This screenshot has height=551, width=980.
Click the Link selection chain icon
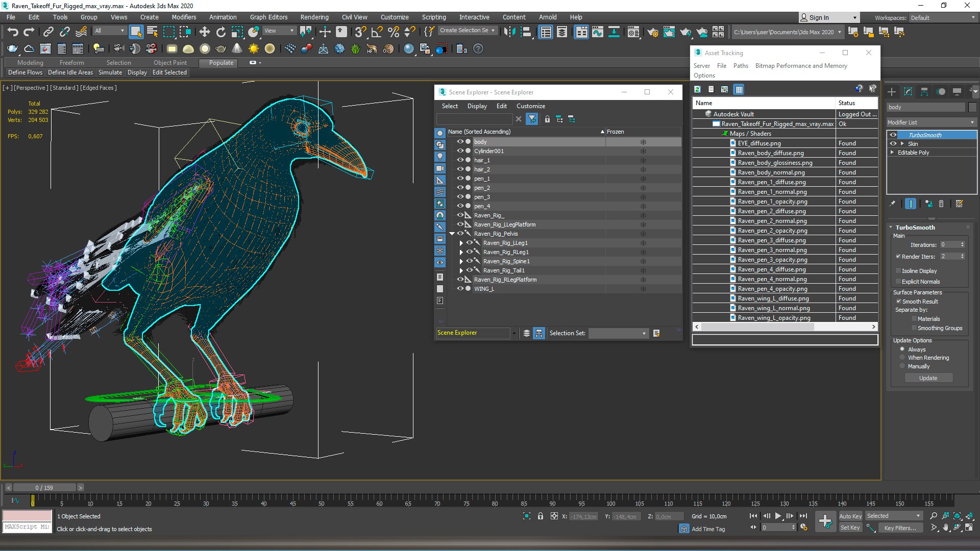[x=48, y=32]
